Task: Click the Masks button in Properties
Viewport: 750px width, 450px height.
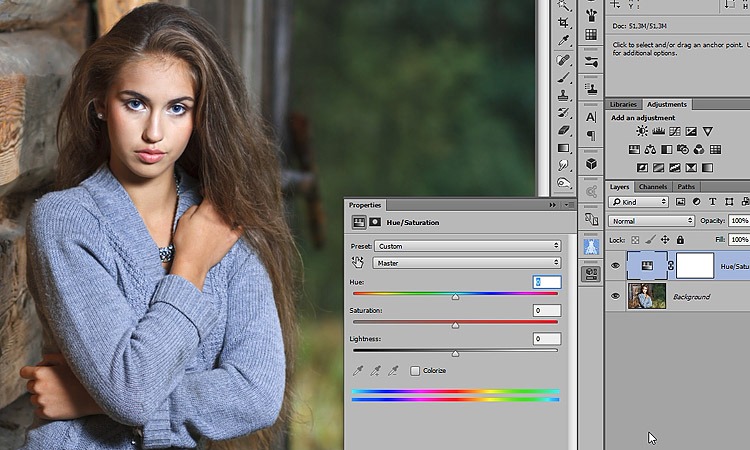Action: [375, 222]
